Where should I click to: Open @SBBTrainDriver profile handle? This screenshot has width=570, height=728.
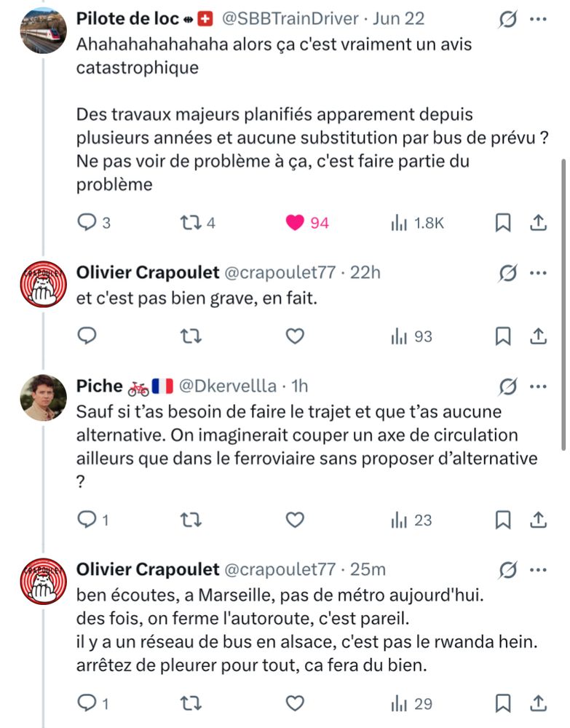pyautogui.click(x=290, y=19)
